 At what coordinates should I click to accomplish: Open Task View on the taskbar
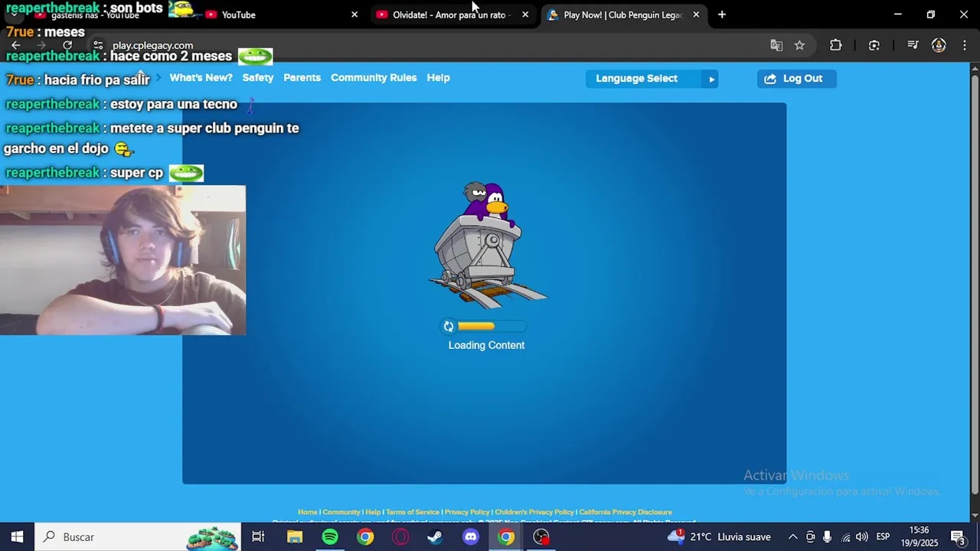click(x=258, y=537)
